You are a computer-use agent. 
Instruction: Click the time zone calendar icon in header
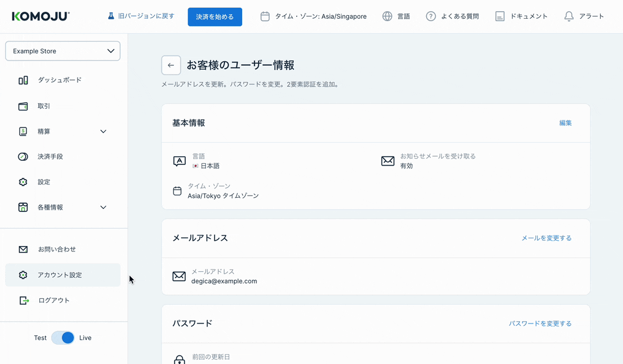click(265, 16)
